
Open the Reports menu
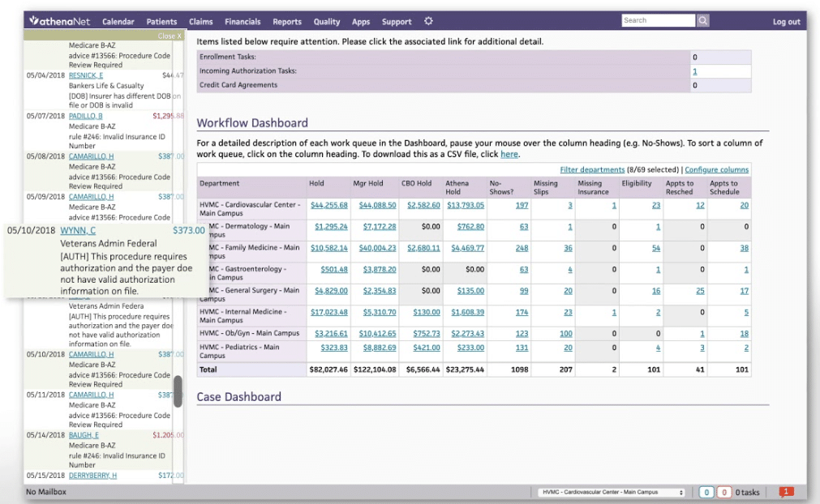(x=287, y=21)
